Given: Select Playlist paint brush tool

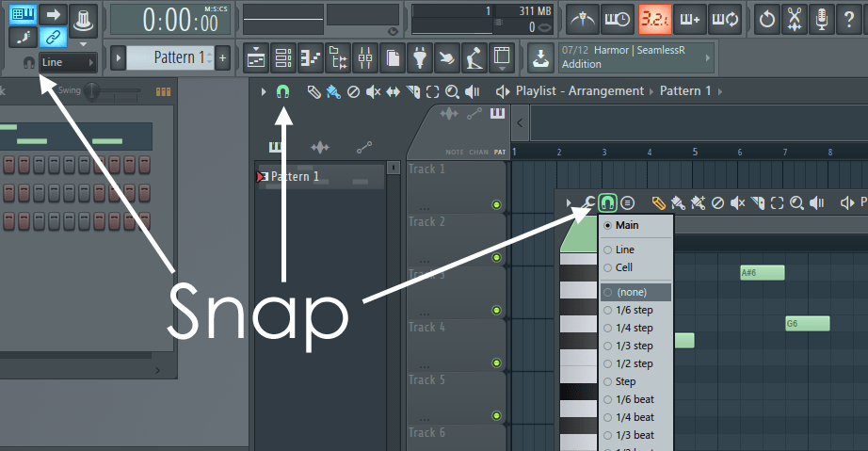Looking at the screenshot, I should (x=333, y=92).
